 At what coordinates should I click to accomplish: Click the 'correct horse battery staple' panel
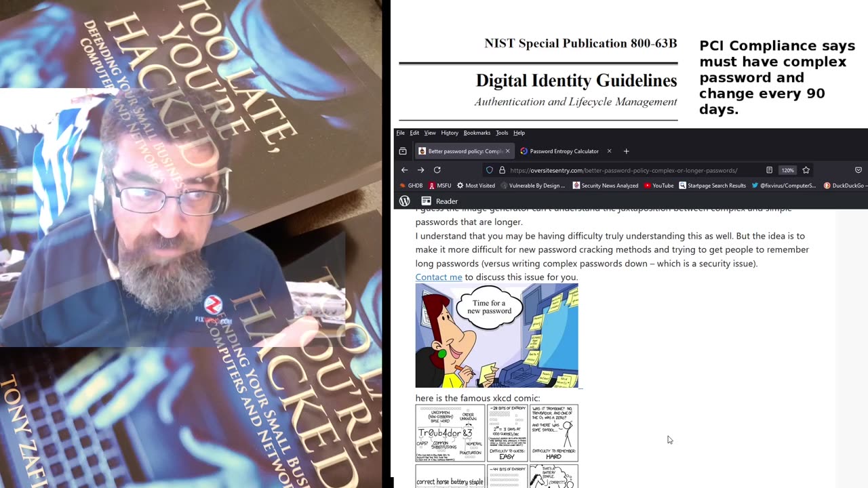point(450,476)
